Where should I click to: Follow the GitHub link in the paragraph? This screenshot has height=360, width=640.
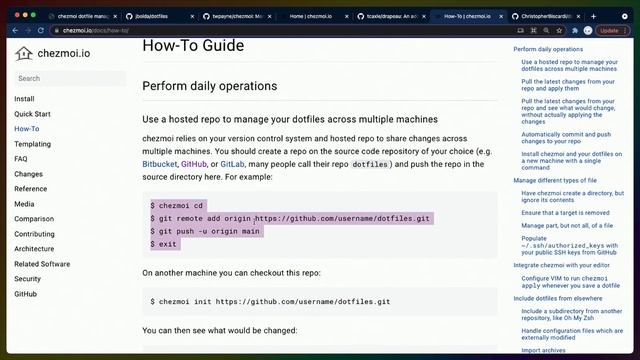tap(194, 164)
